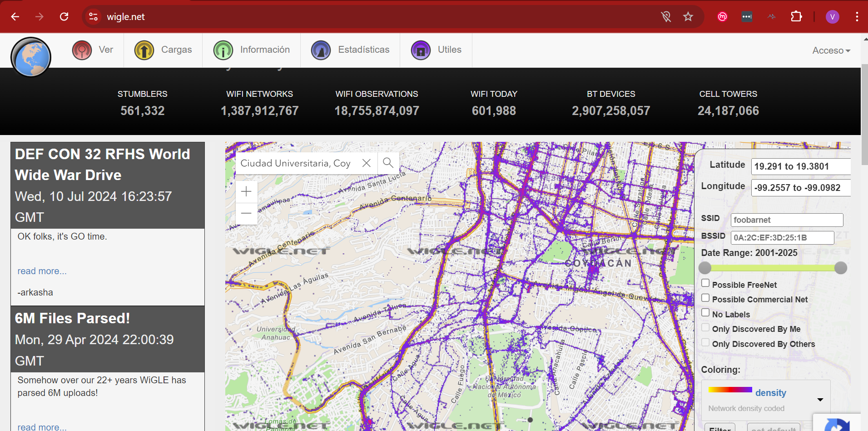Click the SSID input field

(x=786, y=220)
